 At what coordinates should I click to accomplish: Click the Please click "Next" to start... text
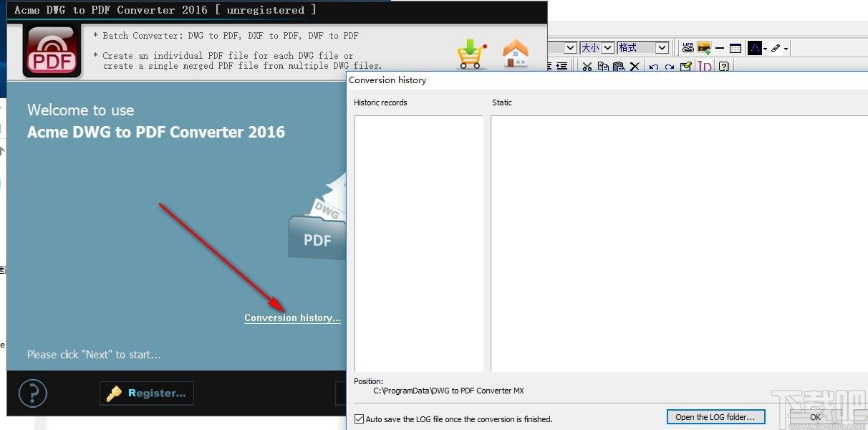[x=94, y=354]
